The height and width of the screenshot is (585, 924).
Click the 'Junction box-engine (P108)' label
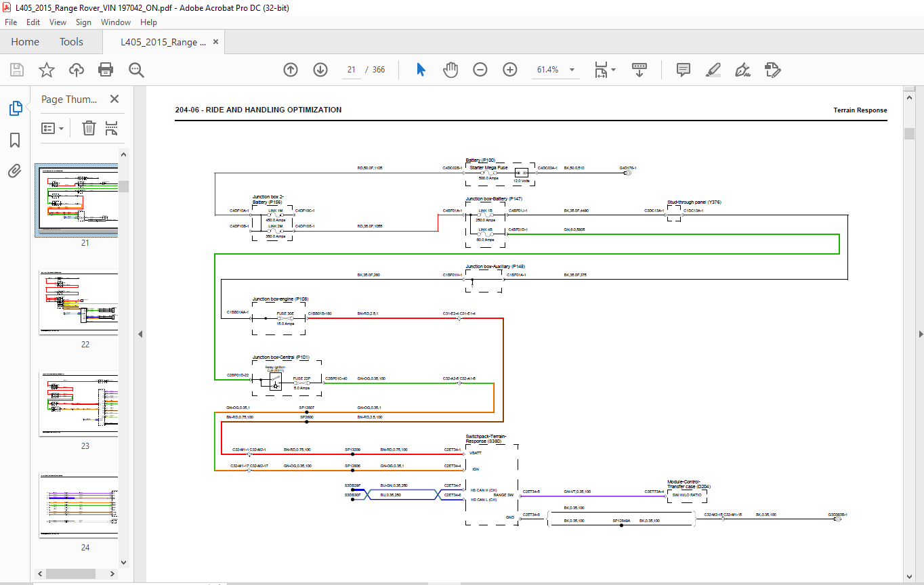coord(280,299)
